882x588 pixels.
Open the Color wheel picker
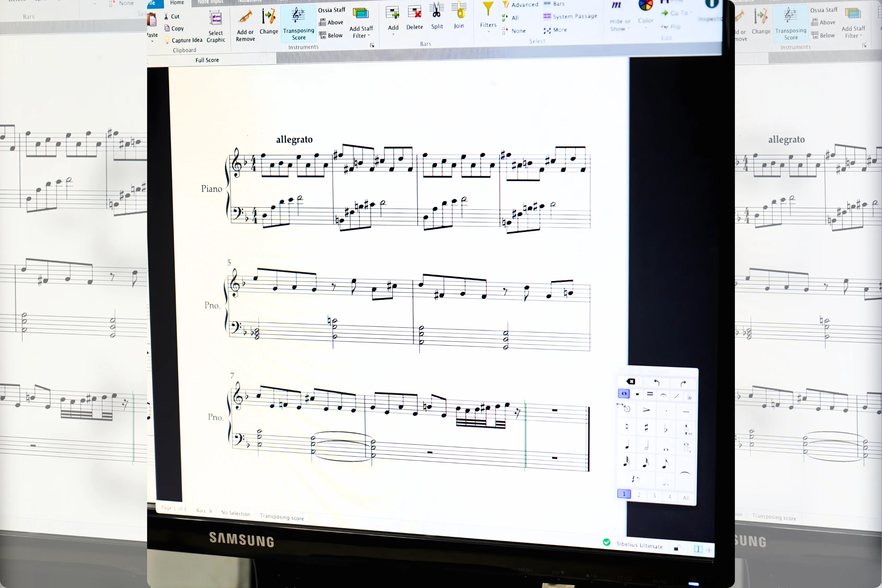(x=645, y=6)
